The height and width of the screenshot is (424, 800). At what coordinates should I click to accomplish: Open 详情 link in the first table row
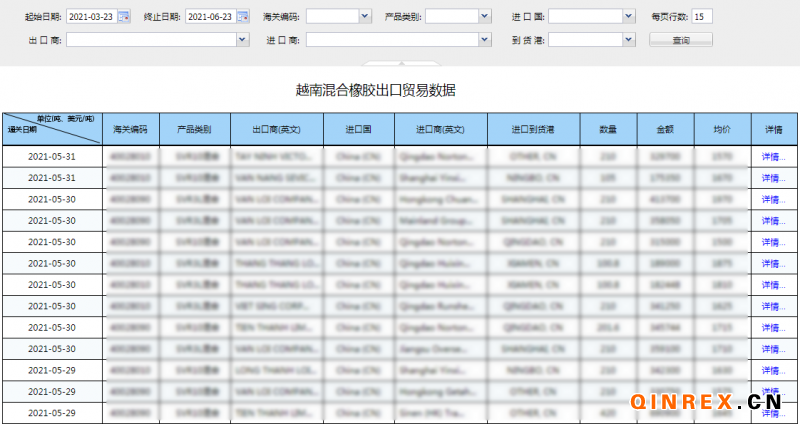[774, 157]
